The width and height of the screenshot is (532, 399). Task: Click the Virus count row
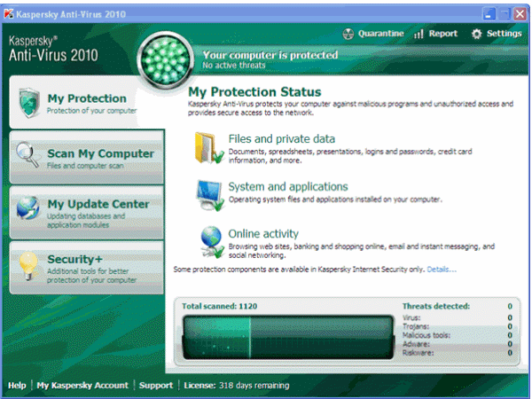pyautogui.click(x=457, y=318)
